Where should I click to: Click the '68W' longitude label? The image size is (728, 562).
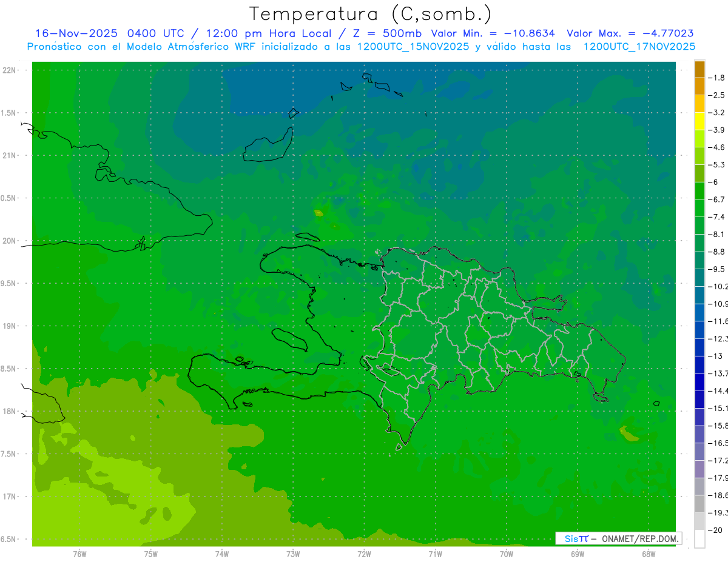tap(649, 554)
